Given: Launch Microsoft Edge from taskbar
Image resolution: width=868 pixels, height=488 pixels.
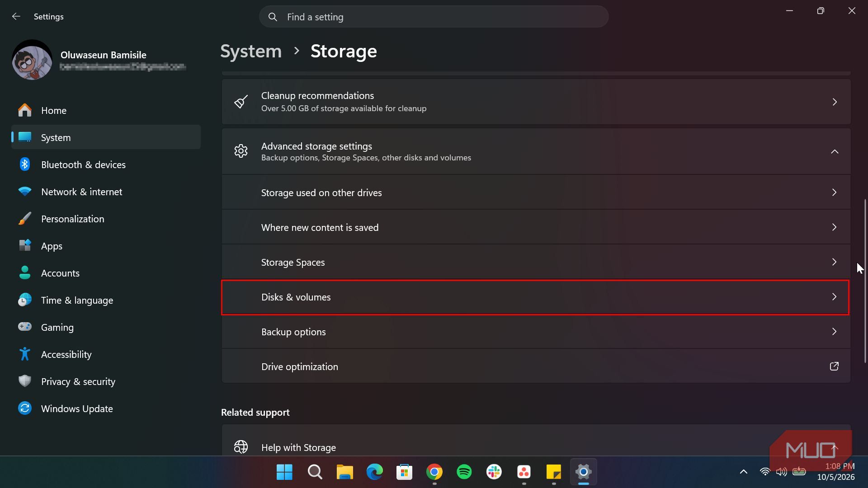Looking at the screenshot, I should click(374, 472).
